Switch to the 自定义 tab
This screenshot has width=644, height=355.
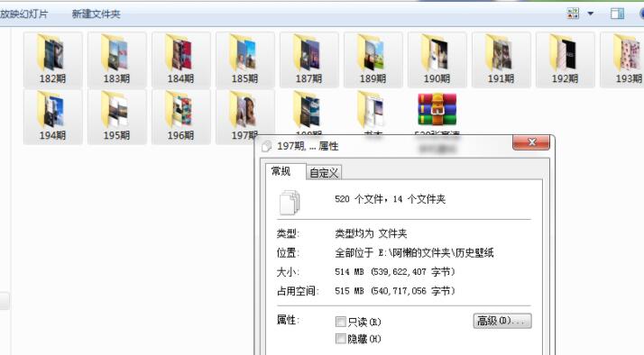[324, 173]
